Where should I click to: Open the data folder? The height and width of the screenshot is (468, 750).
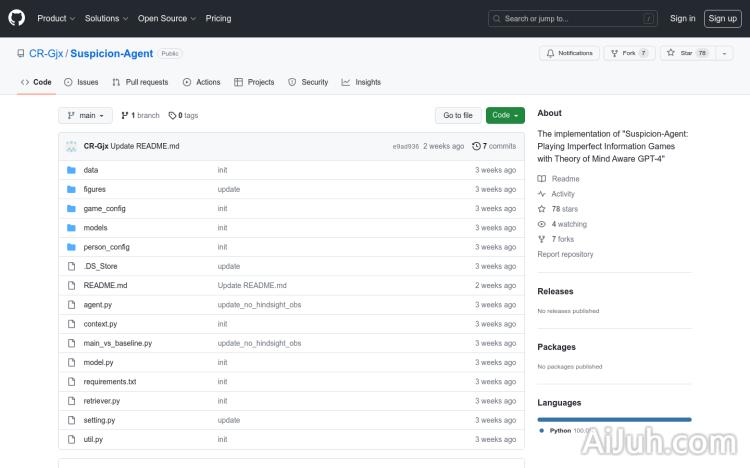pyautogui.click(x=91, y=170)
